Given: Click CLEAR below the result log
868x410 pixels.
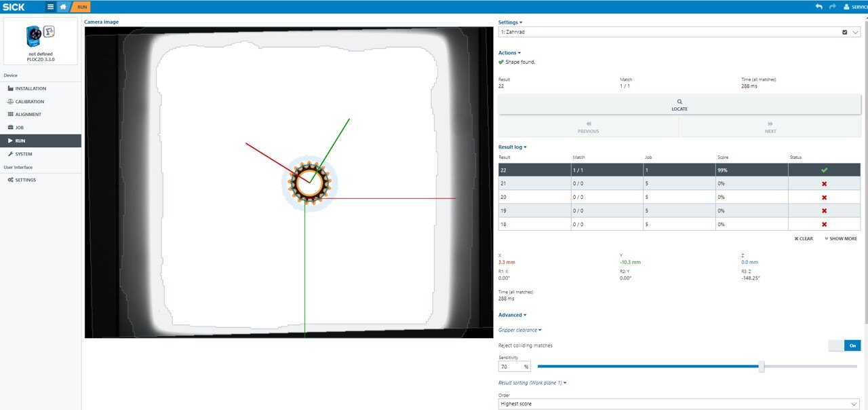Looking at the screenshot, I should 804,239.
